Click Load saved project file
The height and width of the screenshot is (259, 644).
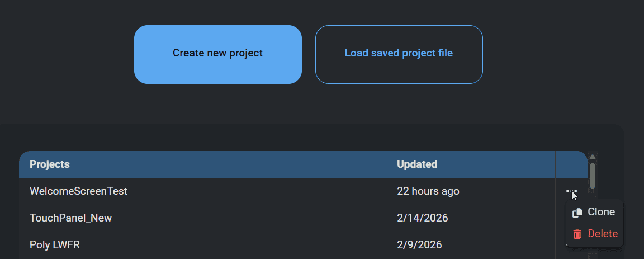coord(399,54)
